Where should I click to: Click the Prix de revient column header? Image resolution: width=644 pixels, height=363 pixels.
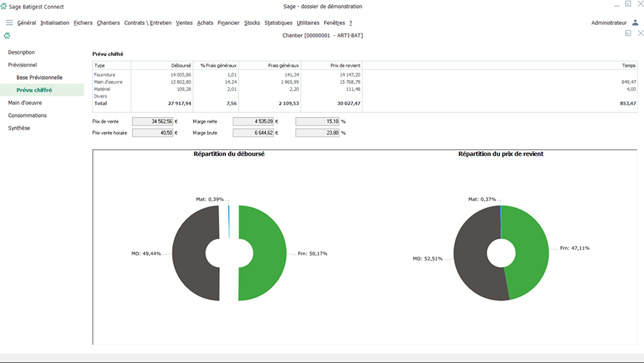coord(331,65)
